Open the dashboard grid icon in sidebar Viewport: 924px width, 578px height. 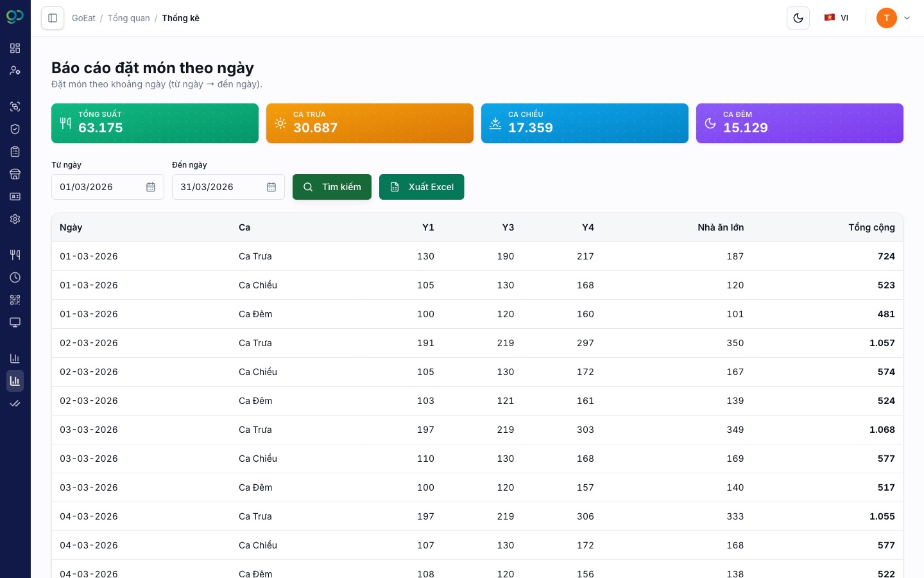[15, 48]
